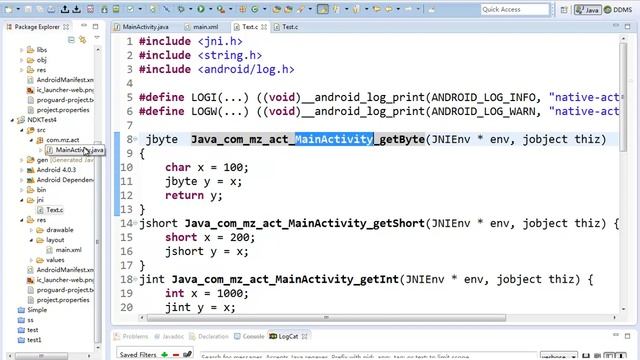This screenshot has height=360, width=640.
Task: Select main.xml in the layout folder
Action: point(64,250)
